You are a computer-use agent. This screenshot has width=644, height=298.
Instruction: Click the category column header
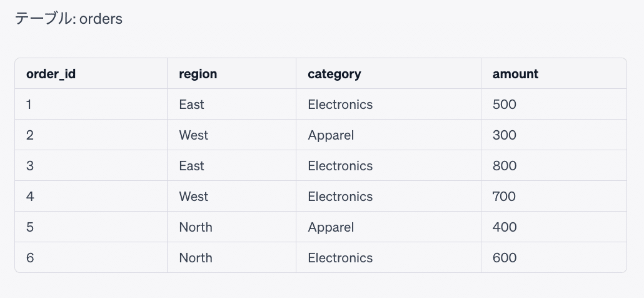click(x=334, y=74)
